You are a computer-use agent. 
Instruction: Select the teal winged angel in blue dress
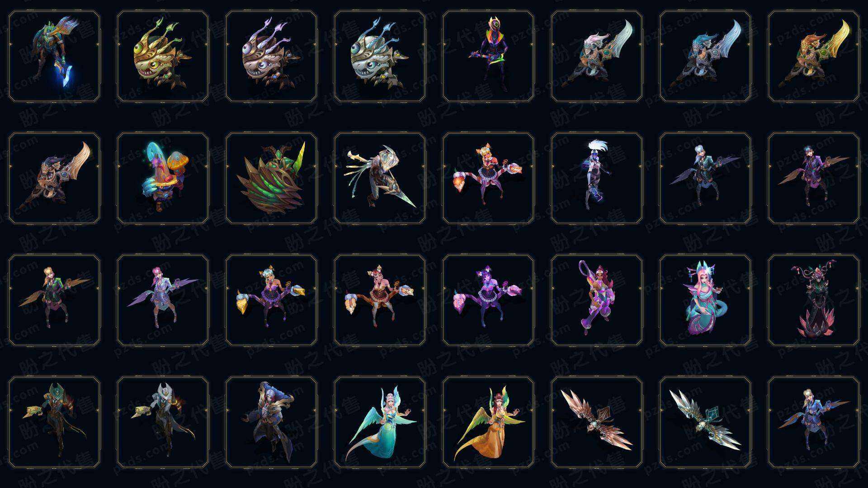click(380, 422)
